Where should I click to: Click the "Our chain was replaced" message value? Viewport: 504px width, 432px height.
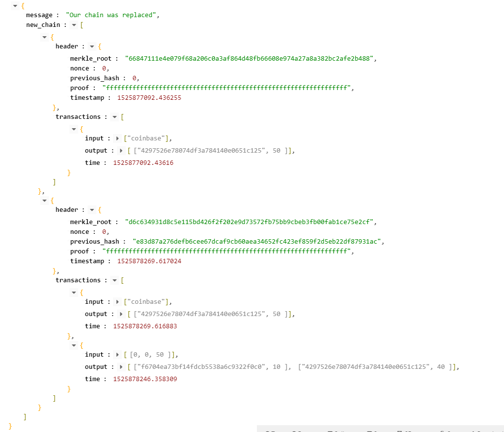click(112, 15)
